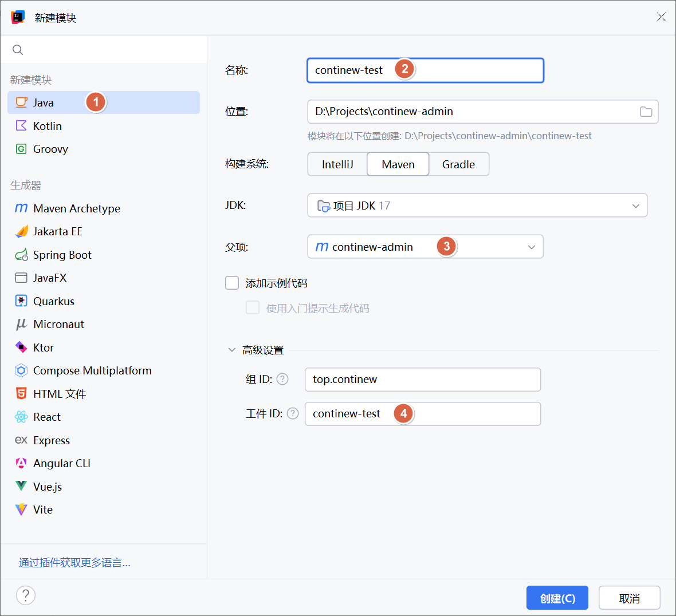Click the 创建(C) button

pyautogui.click(x=557, y=598)
